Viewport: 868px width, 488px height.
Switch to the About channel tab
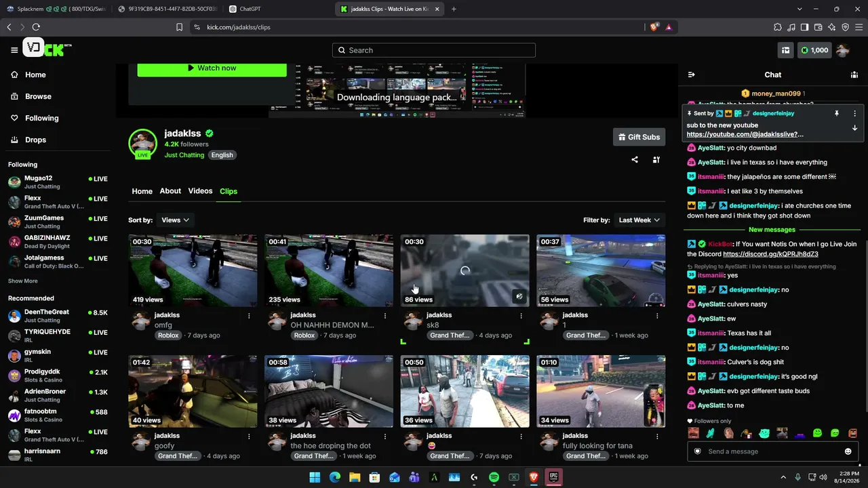point(170,191)
